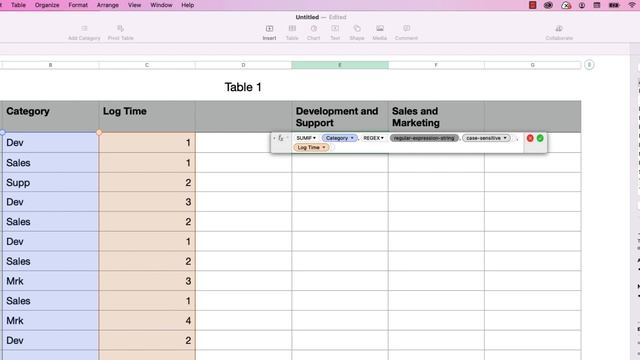Click the circular account icon in menu bar
This screenshot has width=640, height=360.
coord(582,5)
